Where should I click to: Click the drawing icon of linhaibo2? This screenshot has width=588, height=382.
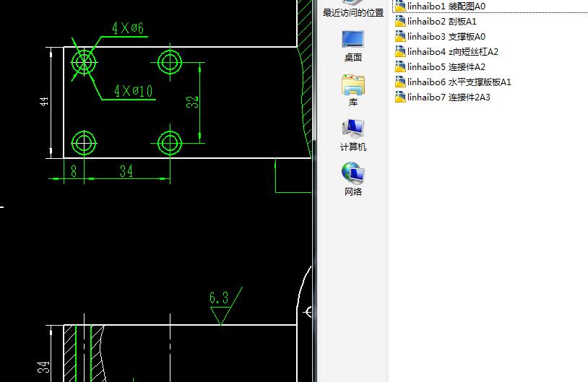point(400,21)
